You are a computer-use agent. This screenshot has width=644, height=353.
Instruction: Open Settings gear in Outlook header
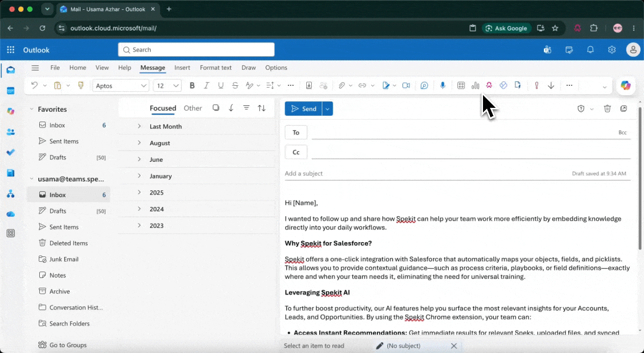612,50
